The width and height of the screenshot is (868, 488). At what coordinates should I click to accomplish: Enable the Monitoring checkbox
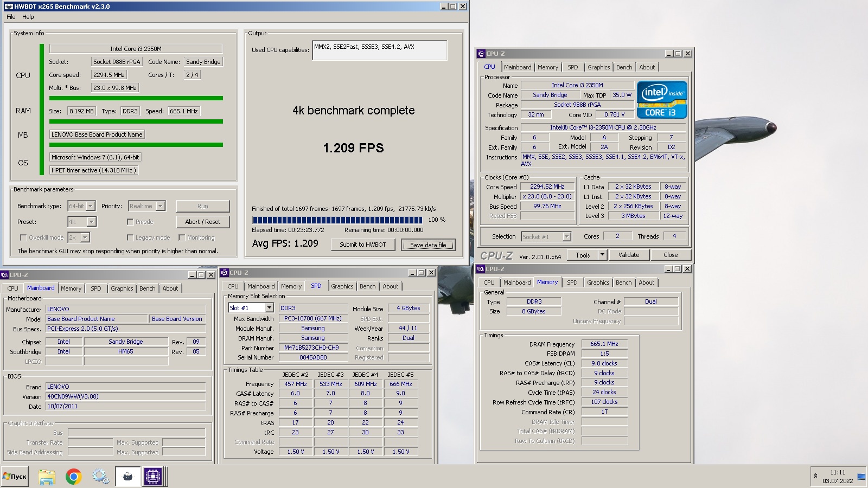pos(182,237)
